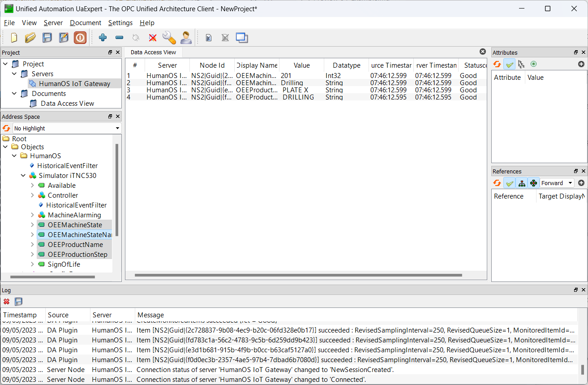
Task: Open the Help menu
Action: (147, 23)
